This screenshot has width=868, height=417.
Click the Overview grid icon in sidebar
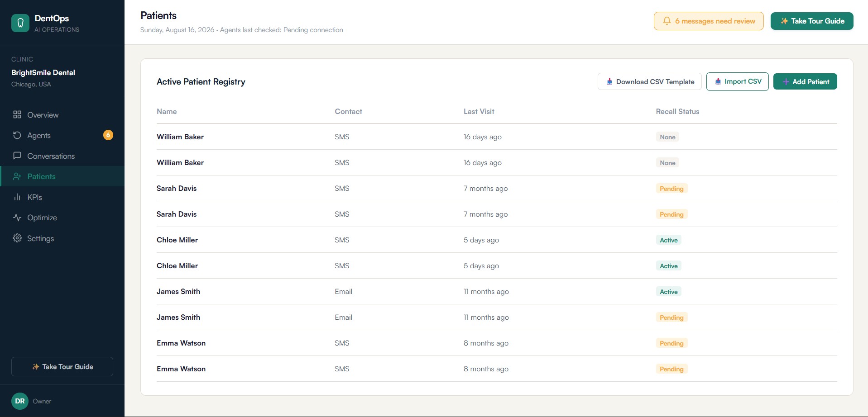point(17,114)
